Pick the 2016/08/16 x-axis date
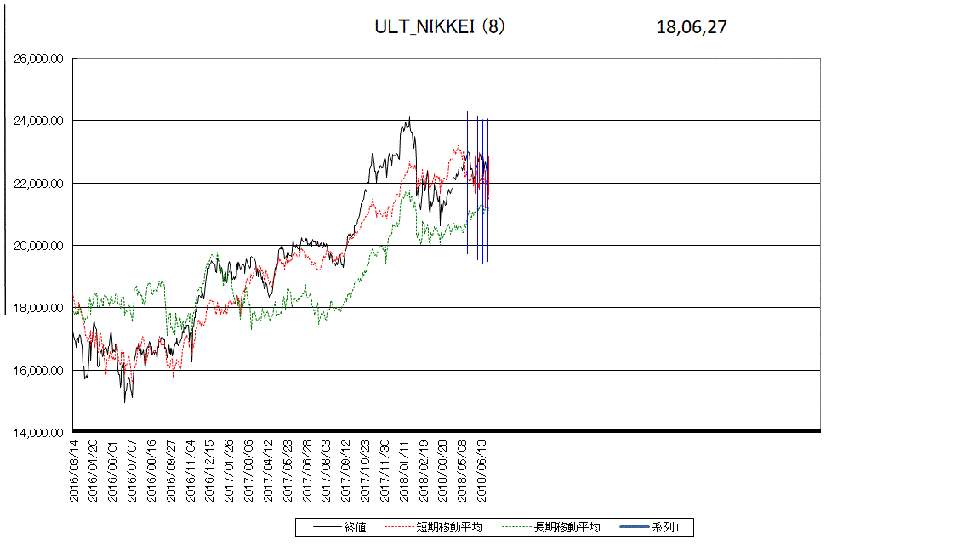 [151, 470]
